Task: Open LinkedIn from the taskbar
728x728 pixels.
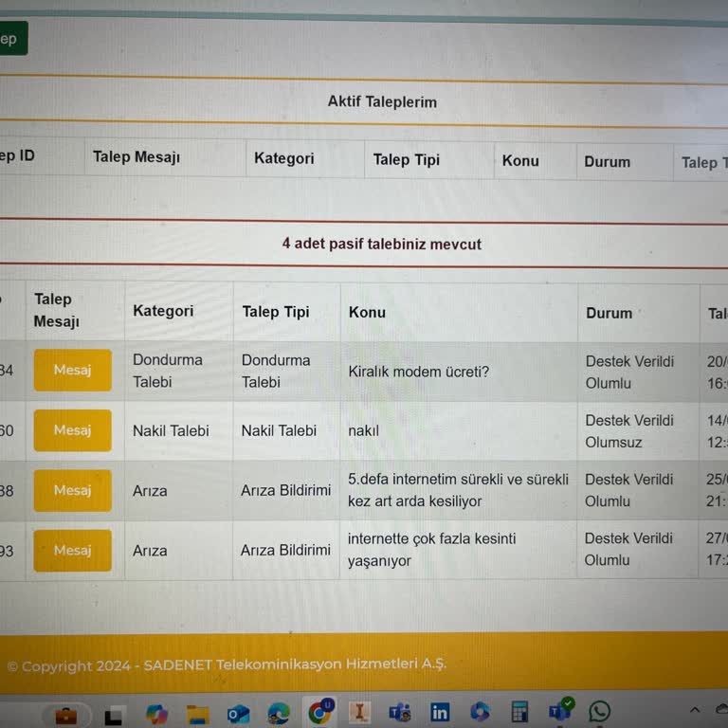Action: tap(440, 712)
